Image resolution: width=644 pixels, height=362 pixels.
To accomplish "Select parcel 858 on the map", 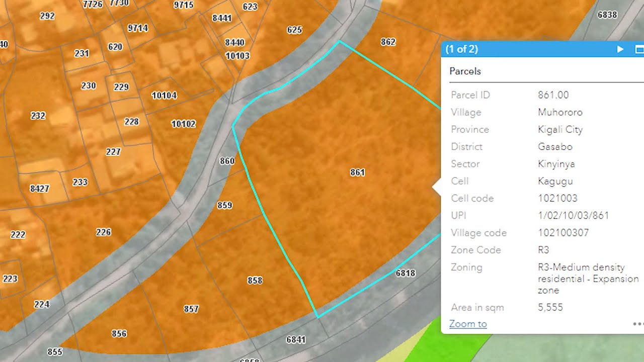I will coord(255,281).
